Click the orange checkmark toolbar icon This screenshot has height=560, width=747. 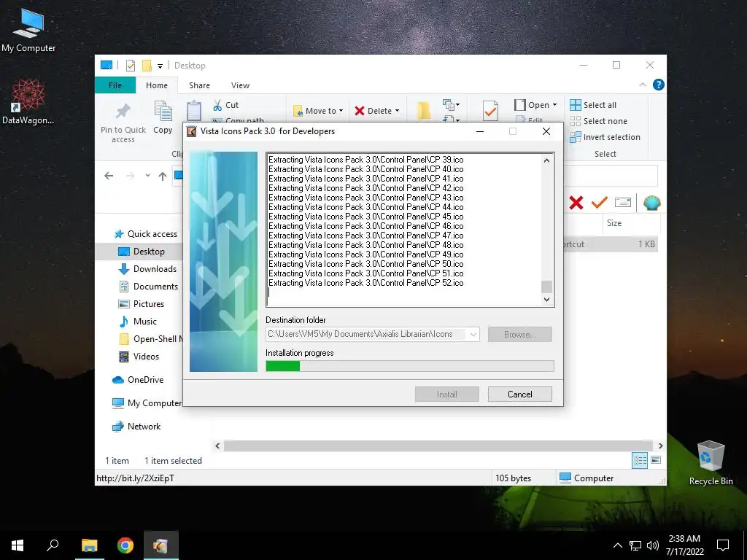point(600,203)
